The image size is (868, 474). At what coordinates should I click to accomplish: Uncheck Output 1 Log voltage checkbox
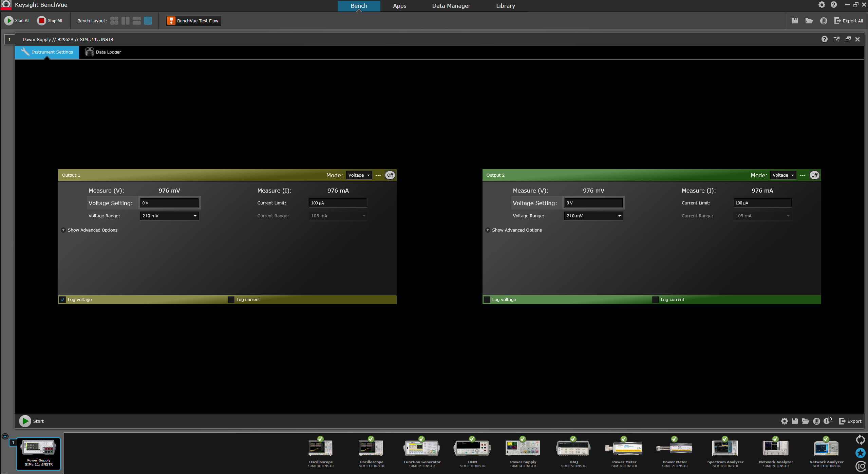click(62, 300)
